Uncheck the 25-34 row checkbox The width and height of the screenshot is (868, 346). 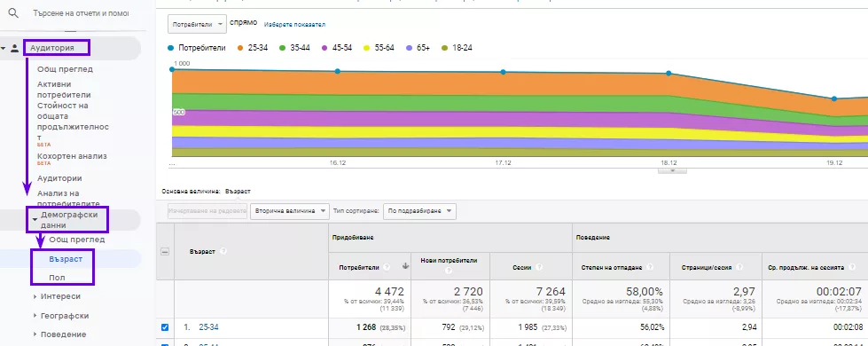164,327
